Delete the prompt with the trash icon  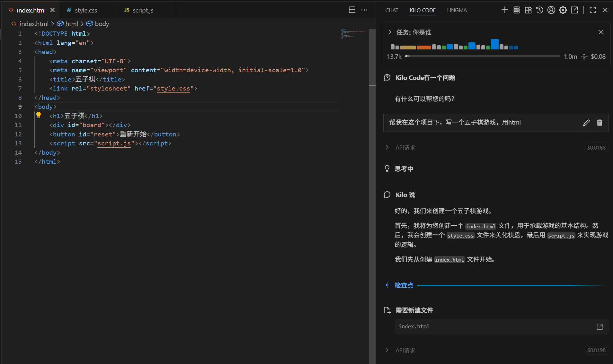click(x=599, y=123)
